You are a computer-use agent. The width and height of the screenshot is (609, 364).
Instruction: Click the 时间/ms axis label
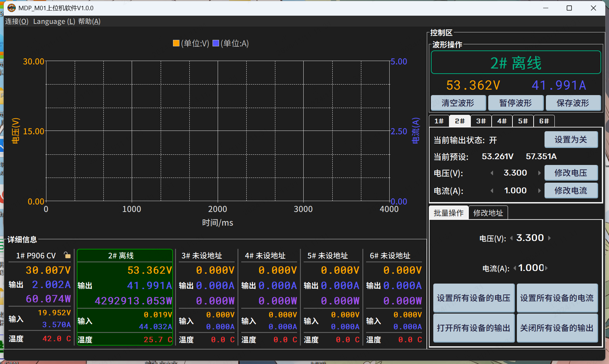click(218, 223)
